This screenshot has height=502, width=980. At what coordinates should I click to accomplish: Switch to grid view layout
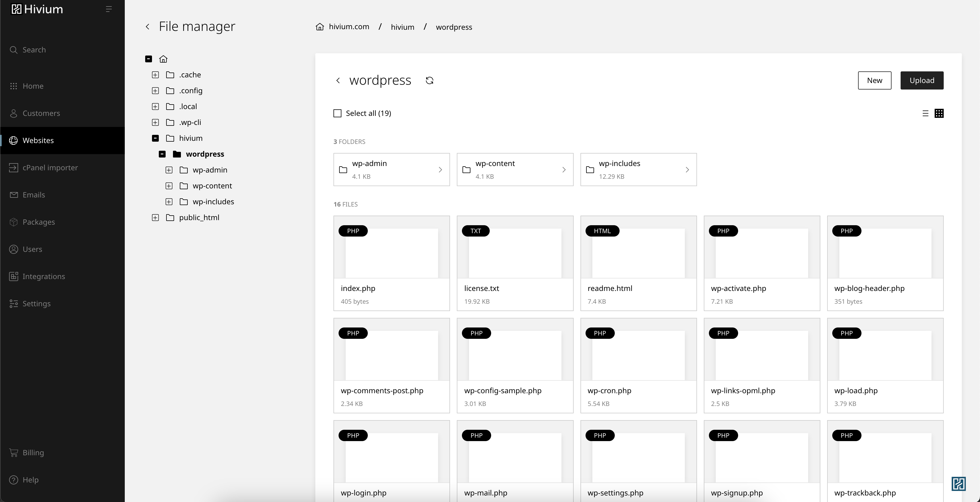coord(939,113)
